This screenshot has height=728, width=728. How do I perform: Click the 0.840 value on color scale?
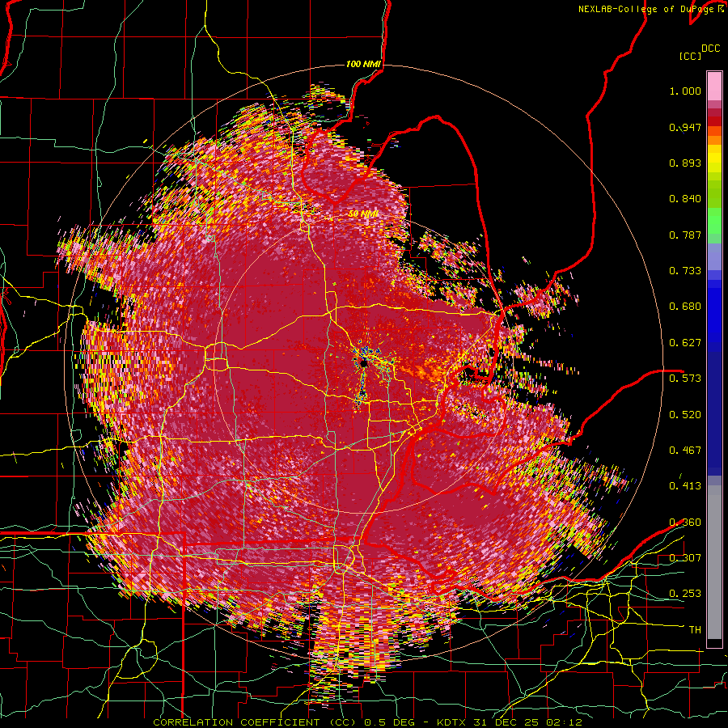click(x=685, y=199)
